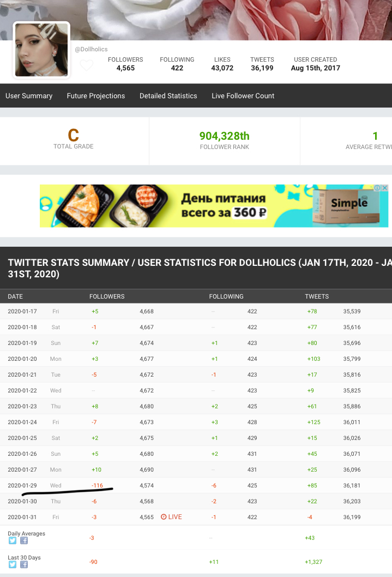Click the LIVE clock icon indicator

[x=164, y=517]
